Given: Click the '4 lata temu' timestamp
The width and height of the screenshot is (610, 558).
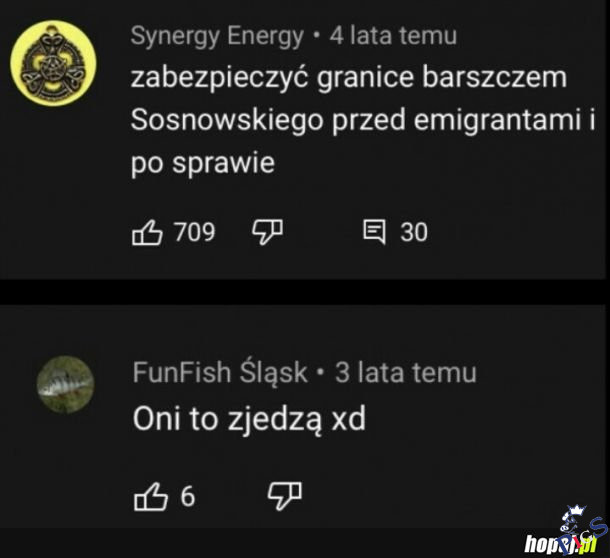Looking at the screenshot, I should click(393, 36).
